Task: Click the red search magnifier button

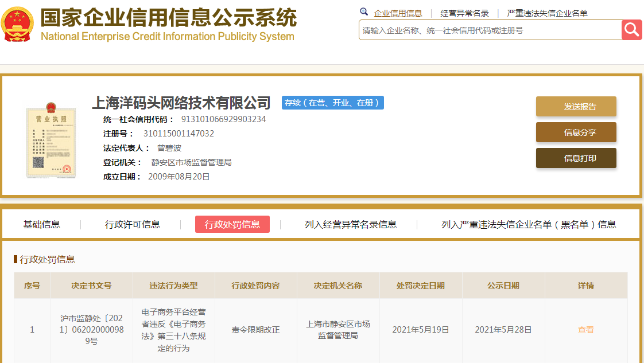Action: [x=632, y=30]
